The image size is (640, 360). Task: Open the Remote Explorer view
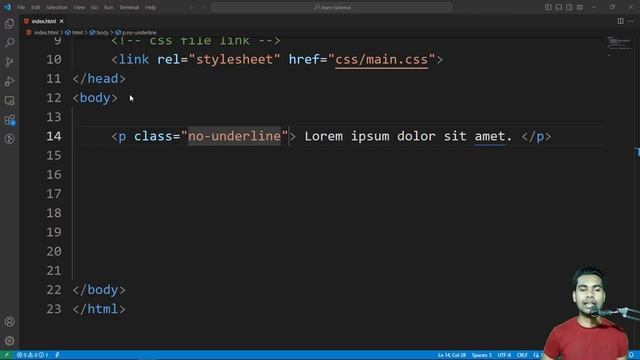click(9, 100)
